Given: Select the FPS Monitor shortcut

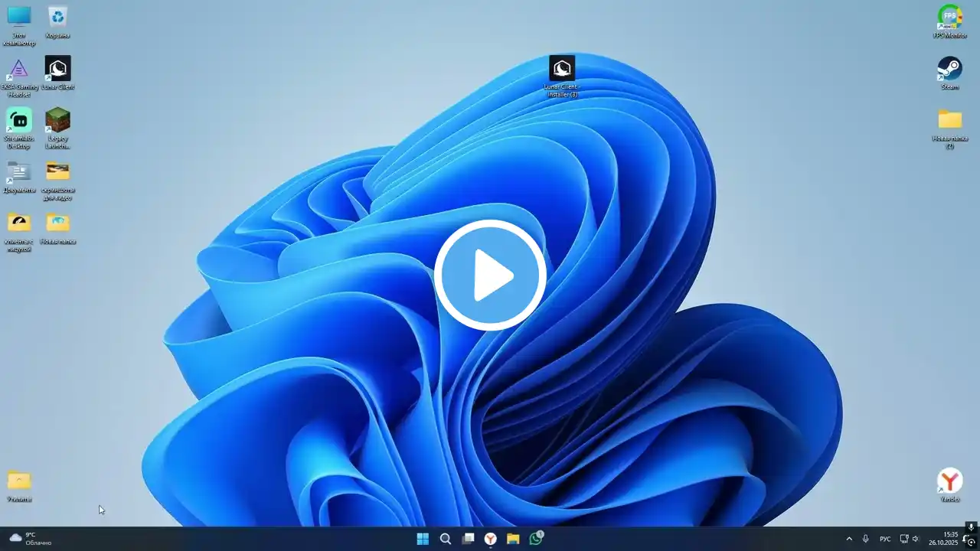Looking at the screenshot, I should [950, 21].
